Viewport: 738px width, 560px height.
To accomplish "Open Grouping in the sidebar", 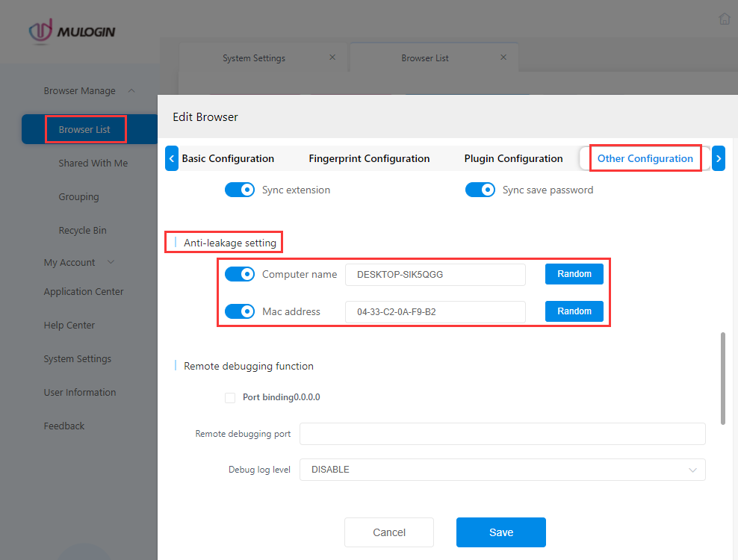I will [78, 196].
